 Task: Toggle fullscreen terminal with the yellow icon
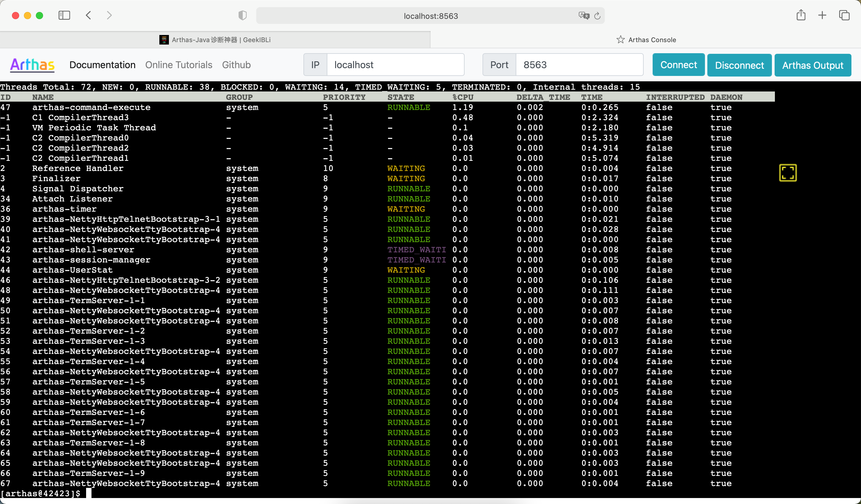(x=787, y=172)
